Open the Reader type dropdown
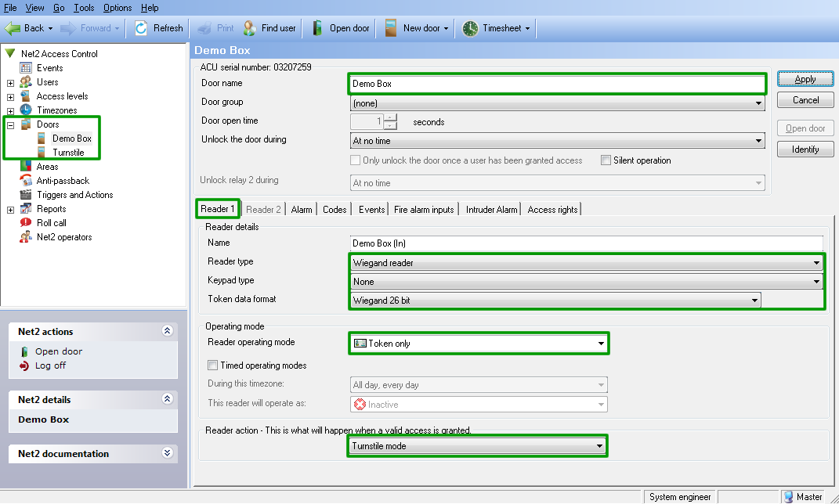 coord(816,263)
